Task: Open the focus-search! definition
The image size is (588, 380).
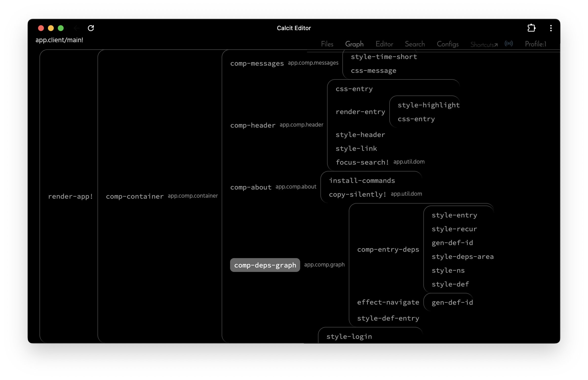Action: [x=362, y=162]
